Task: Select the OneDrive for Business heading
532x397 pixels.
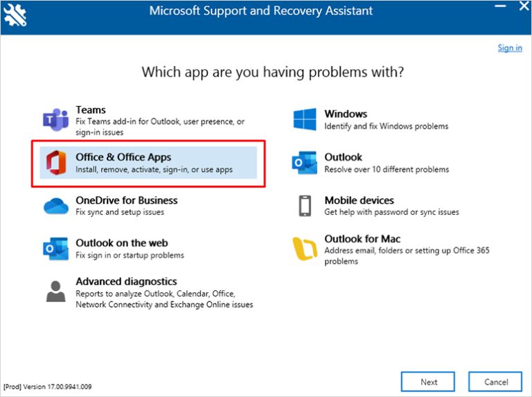Action: click(126, 200)
